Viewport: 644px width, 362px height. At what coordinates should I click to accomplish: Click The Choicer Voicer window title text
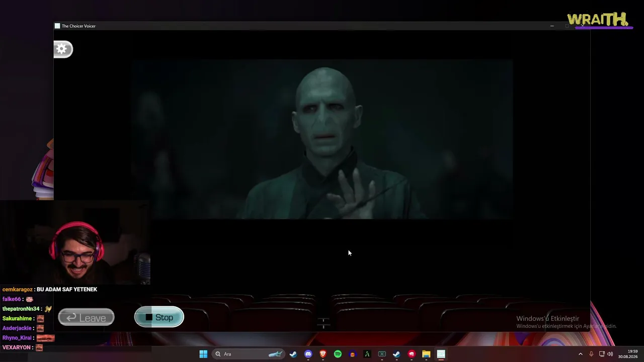78,26
